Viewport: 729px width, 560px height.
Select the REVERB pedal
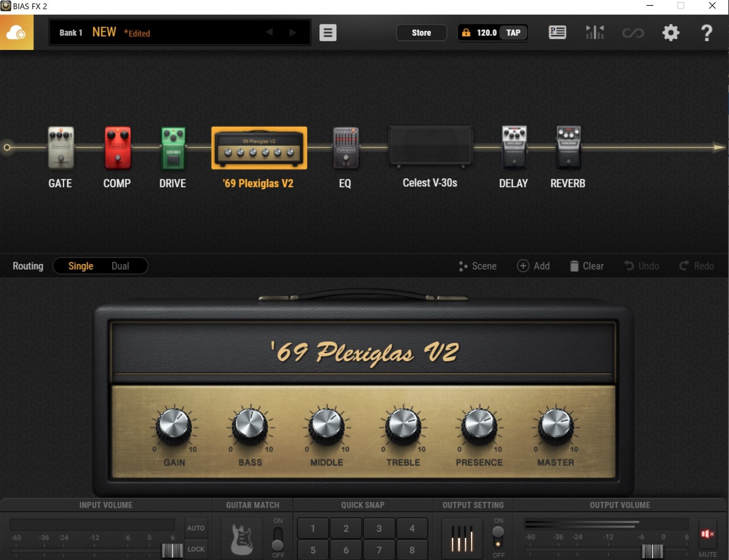(x=568, y=147)
